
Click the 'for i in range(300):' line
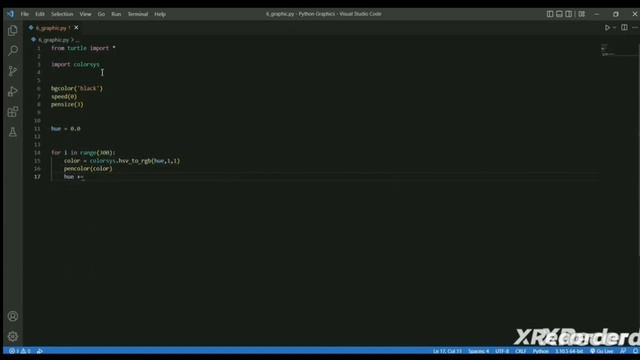[x=83, y=153]
